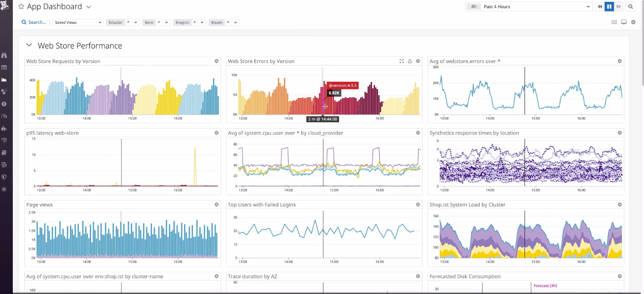
Task: Open Dashboards area-chart icon in sidebar
Action: [x=4, y=80]
